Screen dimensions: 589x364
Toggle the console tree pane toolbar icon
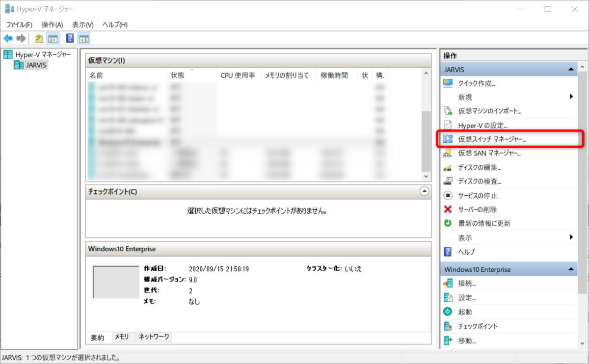pos(53,38)
